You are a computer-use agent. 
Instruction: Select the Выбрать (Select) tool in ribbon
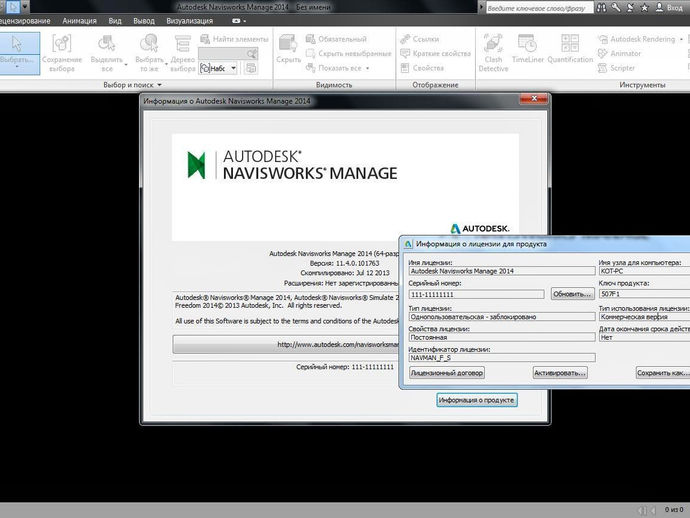(x=19, y=53)
